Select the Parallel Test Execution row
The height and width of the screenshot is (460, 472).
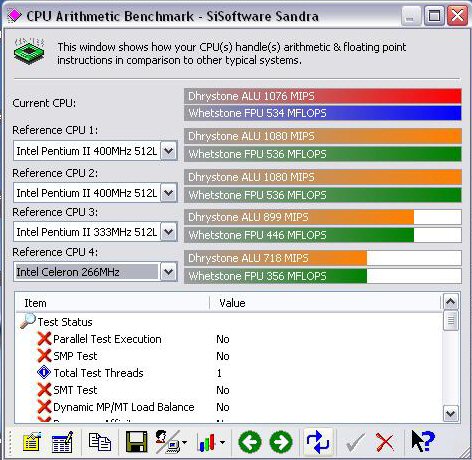107,339
